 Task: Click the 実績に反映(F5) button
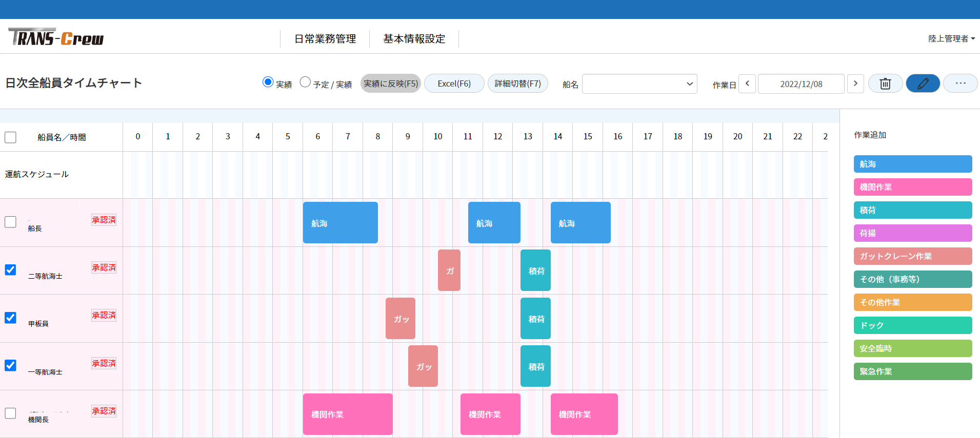391,84
